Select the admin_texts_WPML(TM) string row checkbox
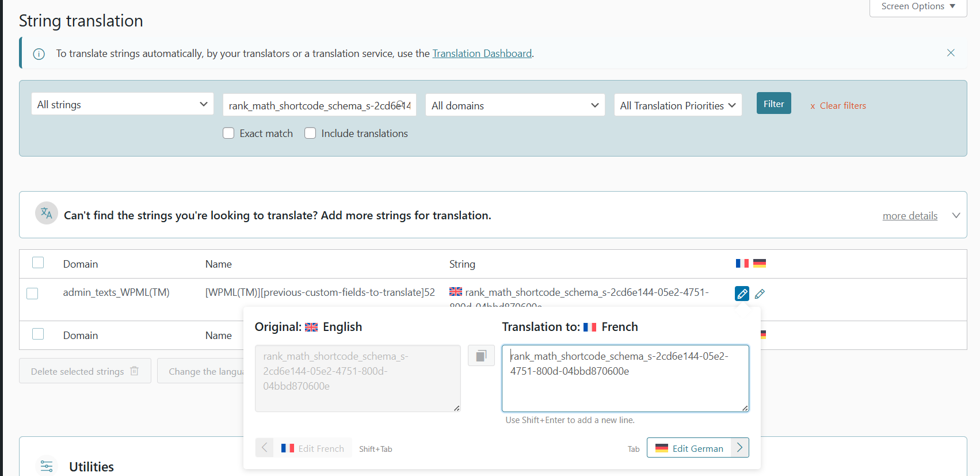 pyautogui.click(x=33, y=294)
